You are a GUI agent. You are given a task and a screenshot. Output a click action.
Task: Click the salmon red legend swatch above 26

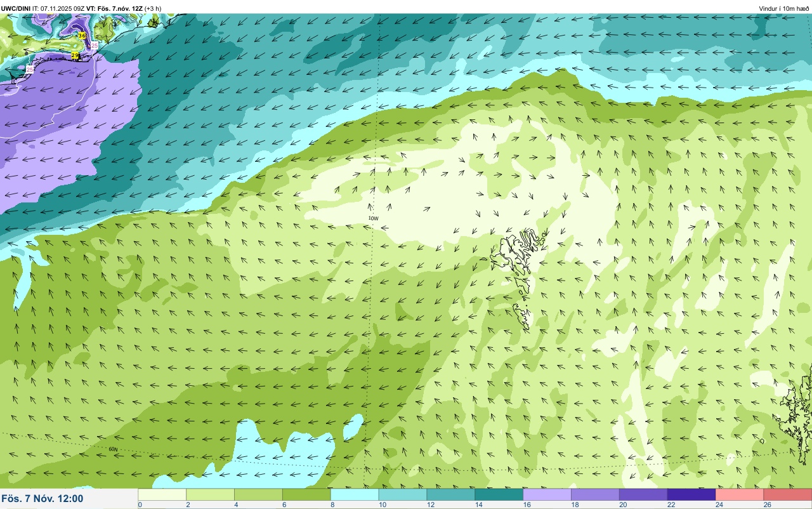pyautogui.click(x=788, y=494)
